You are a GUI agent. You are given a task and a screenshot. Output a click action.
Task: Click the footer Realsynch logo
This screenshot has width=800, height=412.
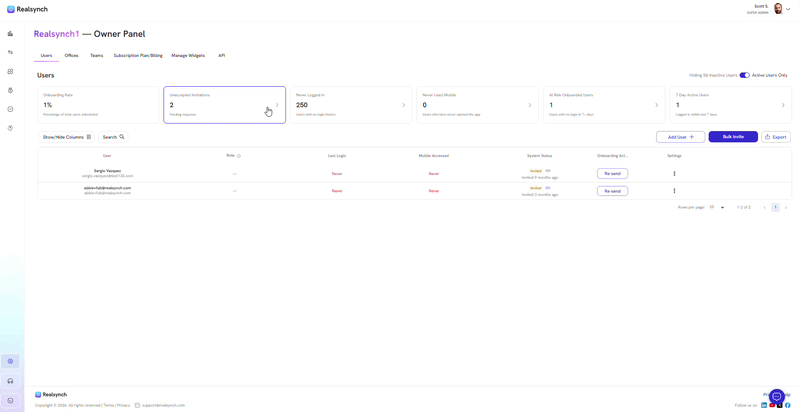pyautogui.click(x=51, y=395)
